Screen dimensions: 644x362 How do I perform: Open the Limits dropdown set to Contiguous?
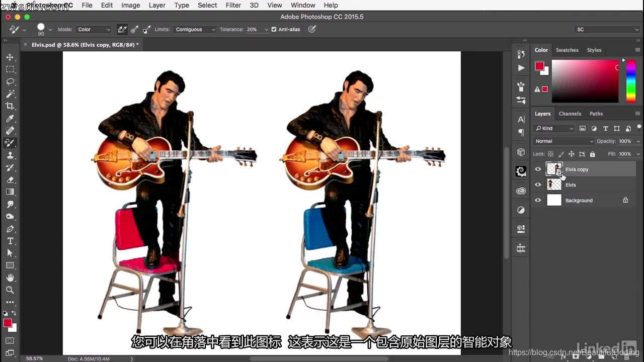tap(195, 29)
